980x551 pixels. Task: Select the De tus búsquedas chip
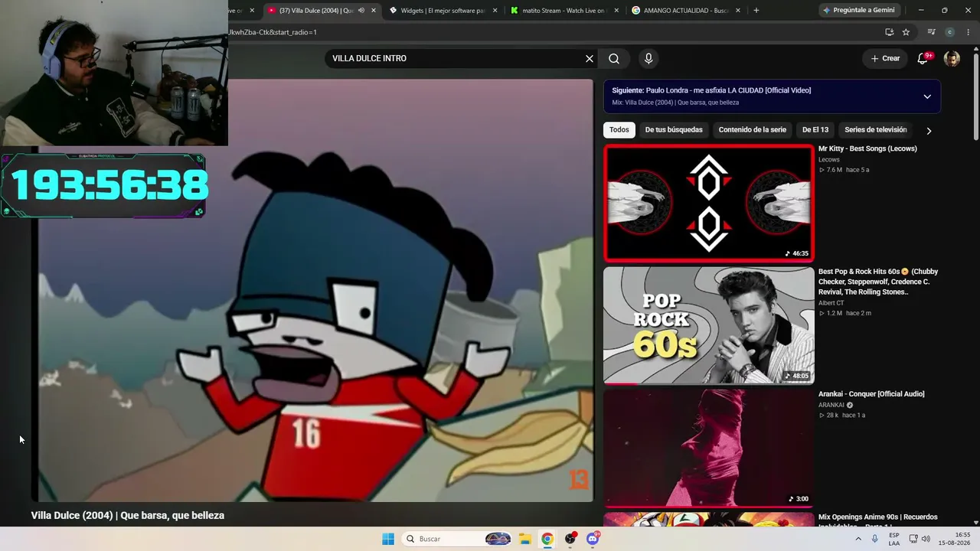click(674, 130)
